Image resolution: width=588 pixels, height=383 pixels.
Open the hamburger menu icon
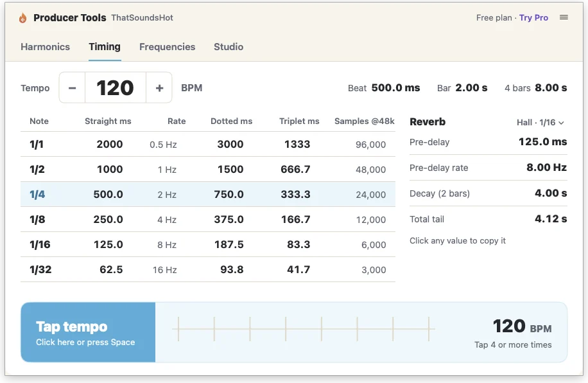(x=564, y=17)
